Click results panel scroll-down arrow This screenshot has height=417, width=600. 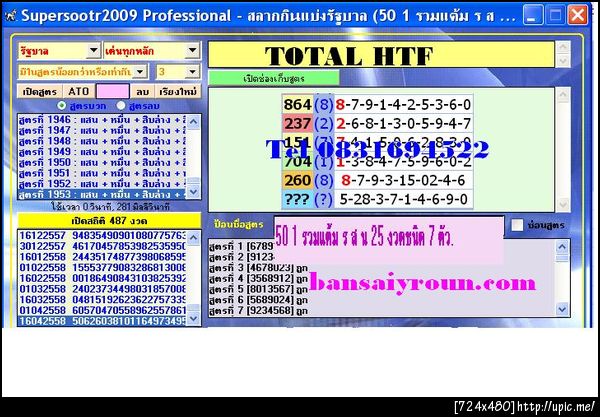(x=563, y=205)
